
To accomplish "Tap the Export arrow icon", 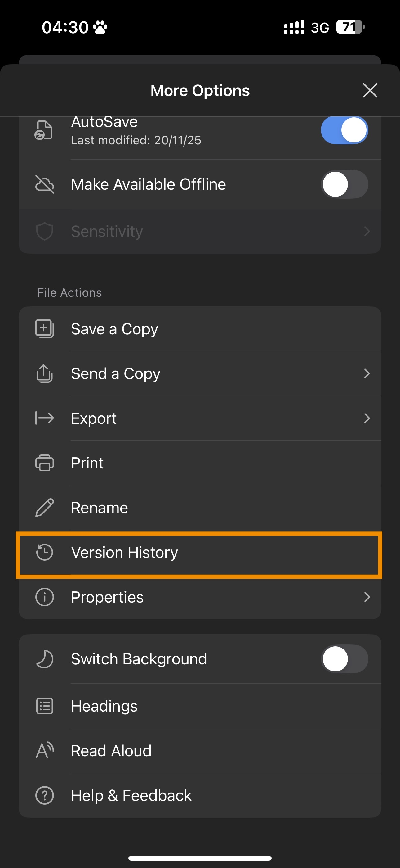I will (44, 418).
